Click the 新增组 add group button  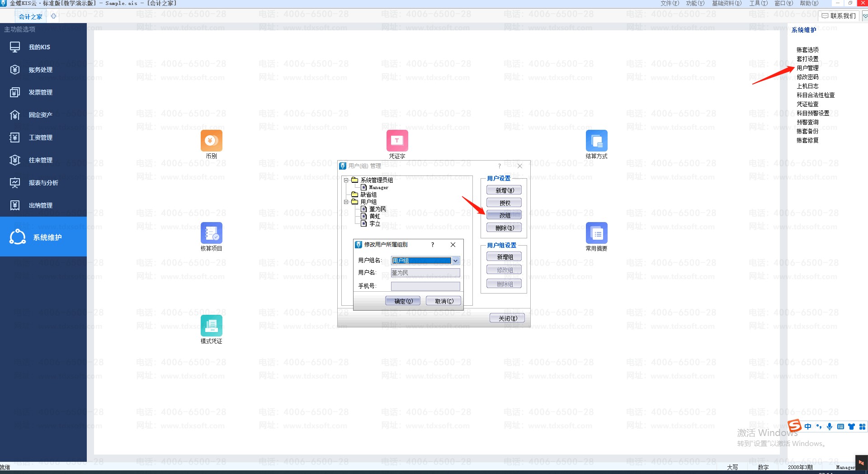tap(504, 257)
